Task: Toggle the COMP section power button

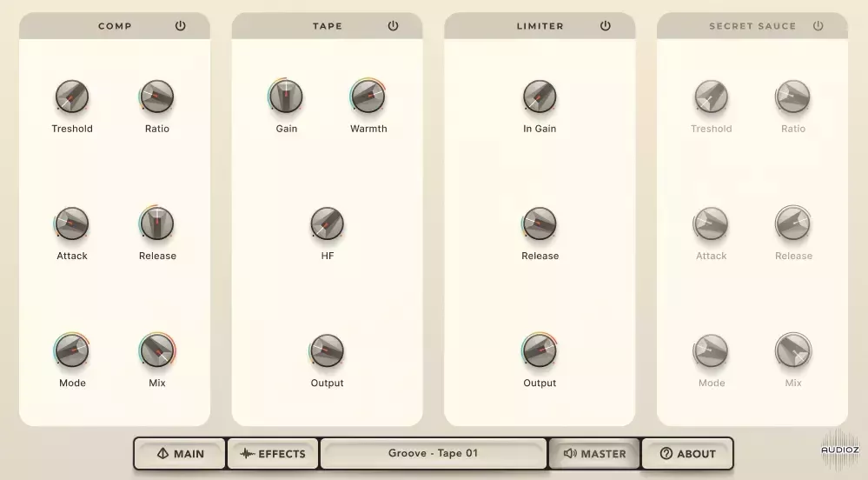Action: [x=181, y=25]
